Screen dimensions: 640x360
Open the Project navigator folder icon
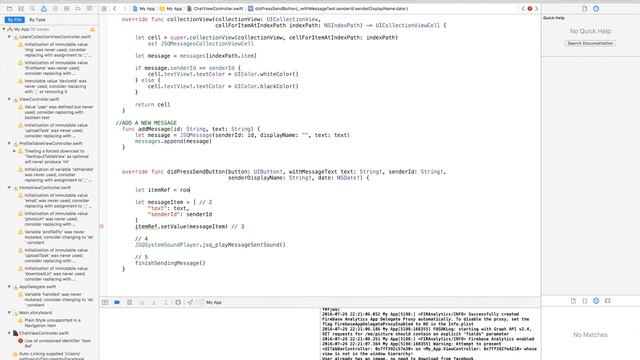tap(9, 9)
